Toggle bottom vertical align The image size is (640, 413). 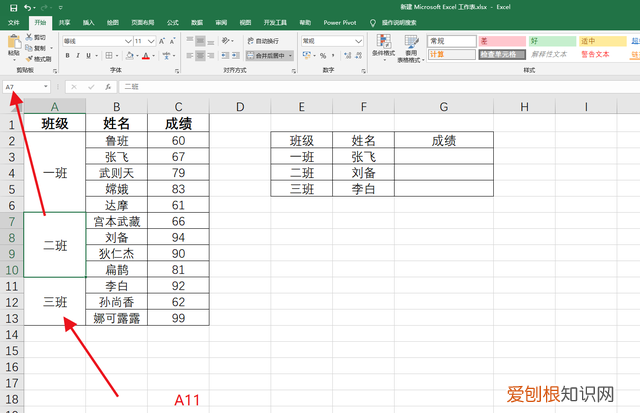coord(211,41)
